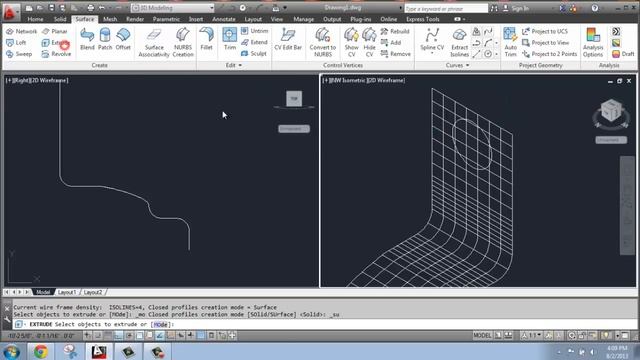Start the Revolve surface command

pos(56,54)
